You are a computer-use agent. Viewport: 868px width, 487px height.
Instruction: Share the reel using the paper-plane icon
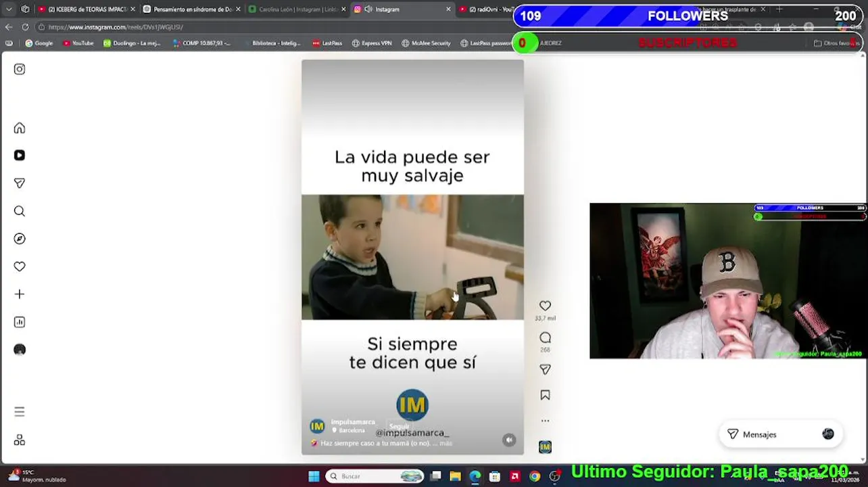(545, 369)
